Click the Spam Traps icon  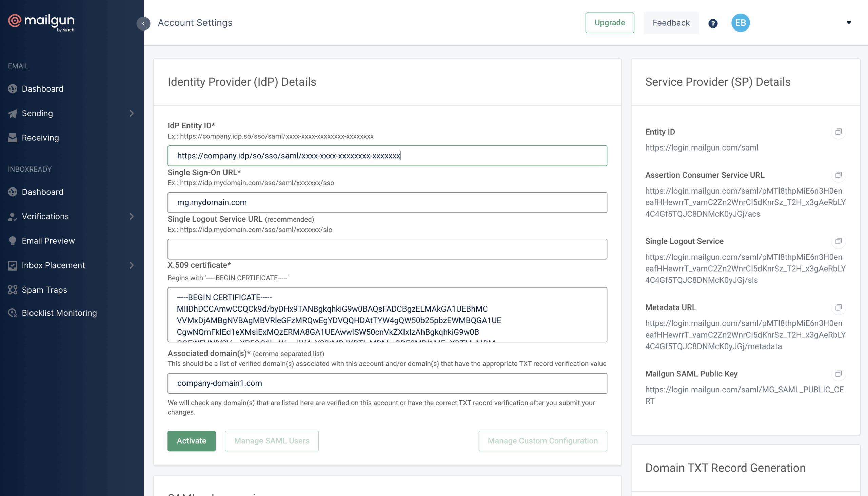point(13,290)
